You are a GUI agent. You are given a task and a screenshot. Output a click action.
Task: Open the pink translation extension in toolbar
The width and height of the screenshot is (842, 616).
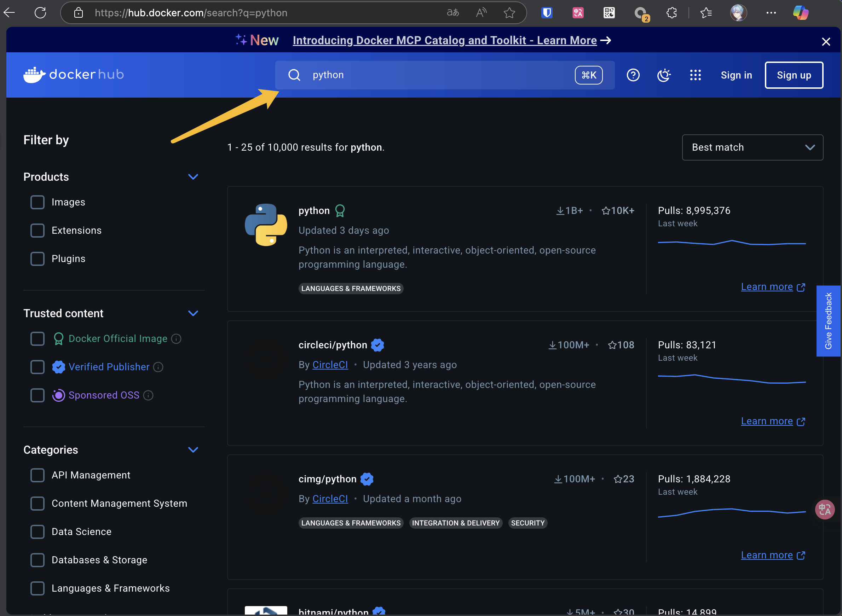coord(578,13)
